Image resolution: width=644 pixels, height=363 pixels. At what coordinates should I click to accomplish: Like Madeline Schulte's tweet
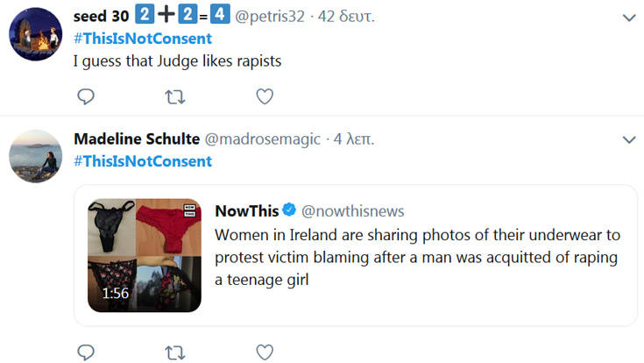coord(265,352)
